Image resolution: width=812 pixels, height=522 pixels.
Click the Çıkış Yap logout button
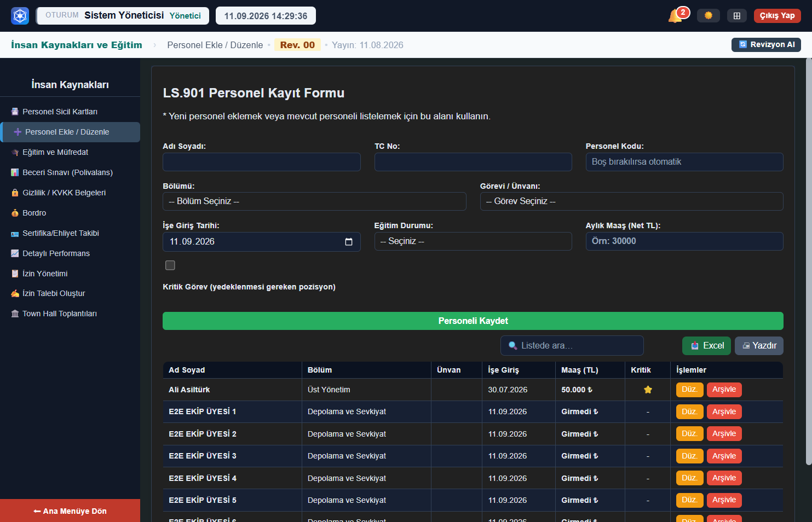[777, 16]
